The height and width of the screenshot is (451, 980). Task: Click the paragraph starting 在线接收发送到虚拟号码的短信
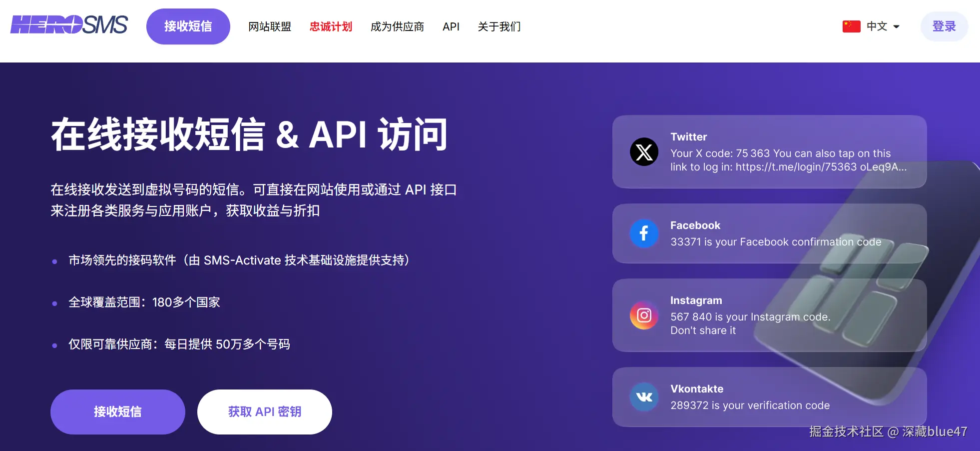point(254,200)
